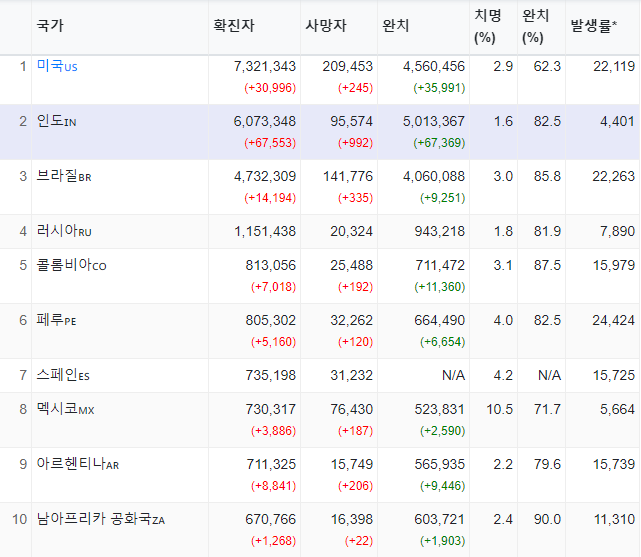Click Mexico's fatality rate 10.5 cell
Screen dimensions: 641x557
point(499,409)
